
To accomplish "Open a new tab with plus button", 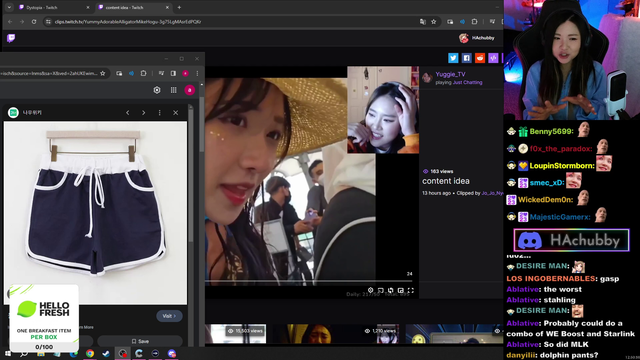I will (x=179, y=7).
